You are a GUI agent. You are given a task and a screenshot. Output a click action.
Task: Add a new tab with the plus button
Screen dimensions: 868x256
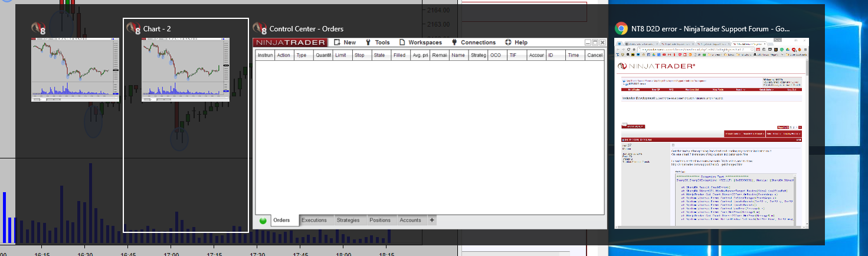click(432, 221)
